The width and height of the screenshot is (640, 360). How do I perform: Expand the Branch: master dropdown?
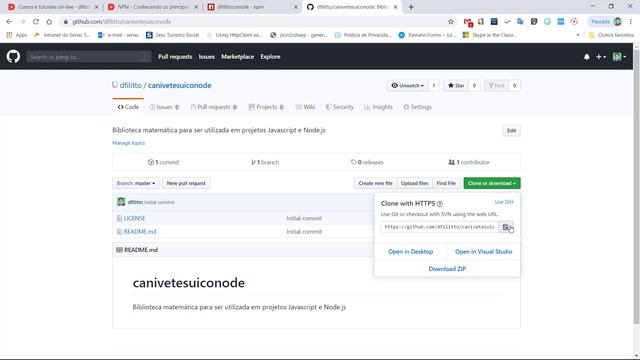click(136, 183)
